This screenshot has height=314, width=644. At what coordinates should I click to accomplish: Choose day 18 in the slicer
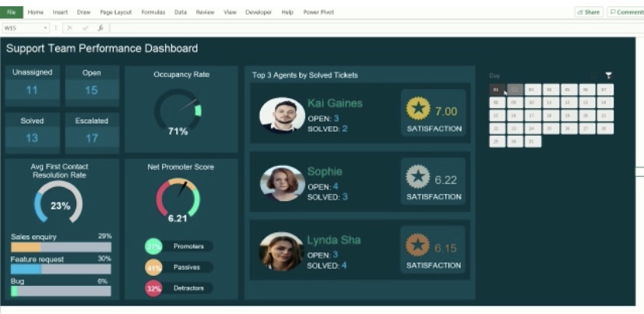551,115
